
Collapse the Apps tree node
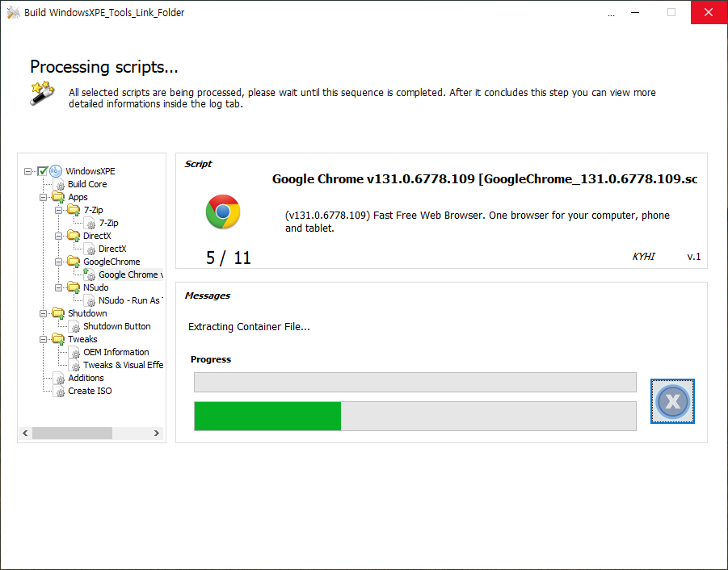click(43, 198)
